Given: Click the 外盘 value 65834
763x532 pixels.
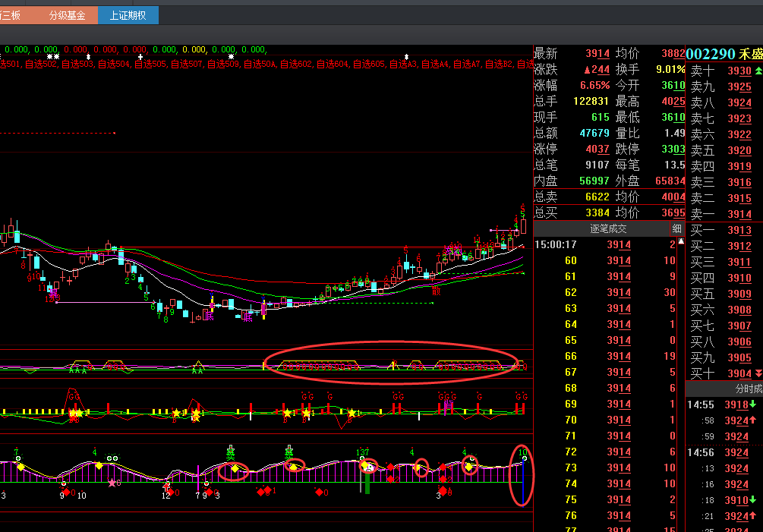Looking at the screenshot, I should point(670,181).
